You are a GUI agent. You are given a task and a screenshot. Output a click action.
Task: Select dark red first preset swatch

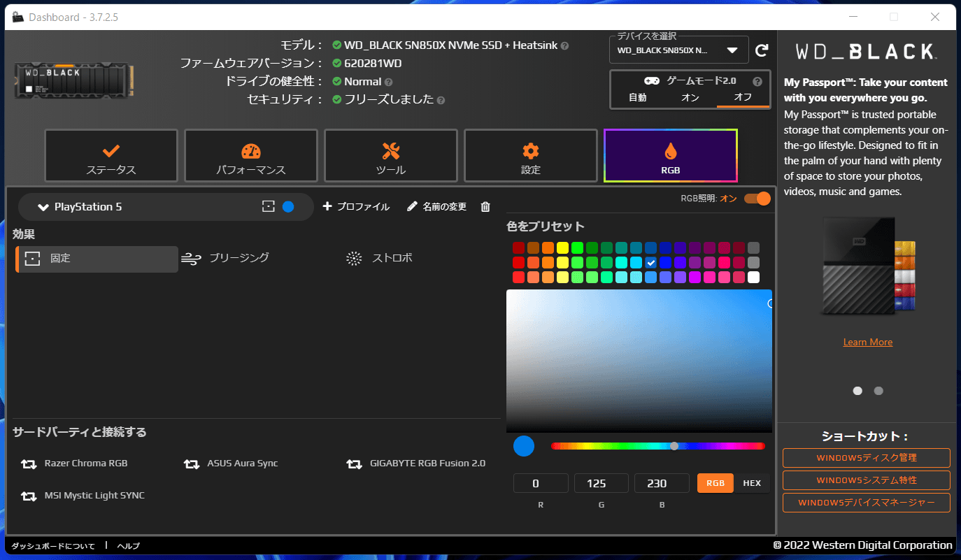click(519, 247)
